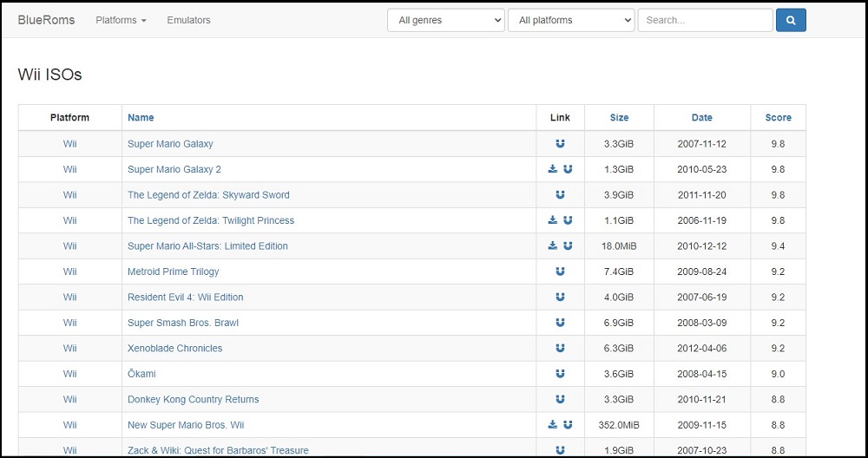Image resolution: width=868 pixels, height=458 pixels.
Task: Click the Wii platform link in Resident Evil 4 row
Action: pyautogui.click(x=69, y=297)
